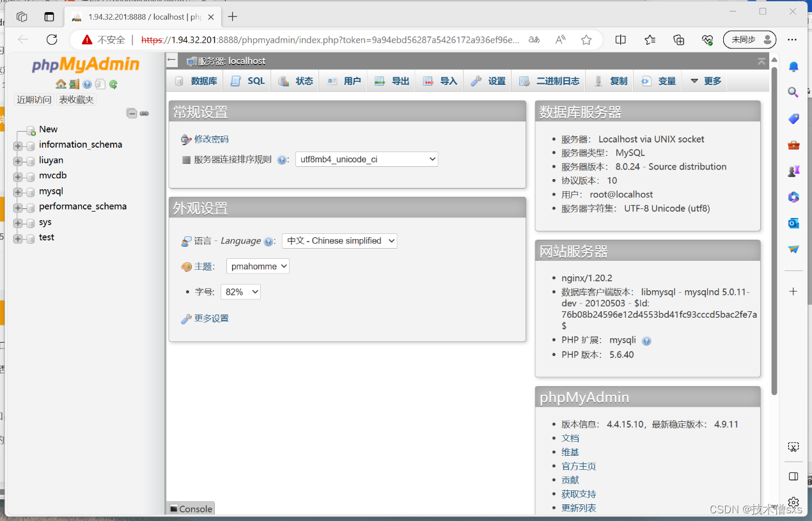The height and width of the screenshot is (521, 812).
Task: Switch to the 复制 tab
Action: 610,81
